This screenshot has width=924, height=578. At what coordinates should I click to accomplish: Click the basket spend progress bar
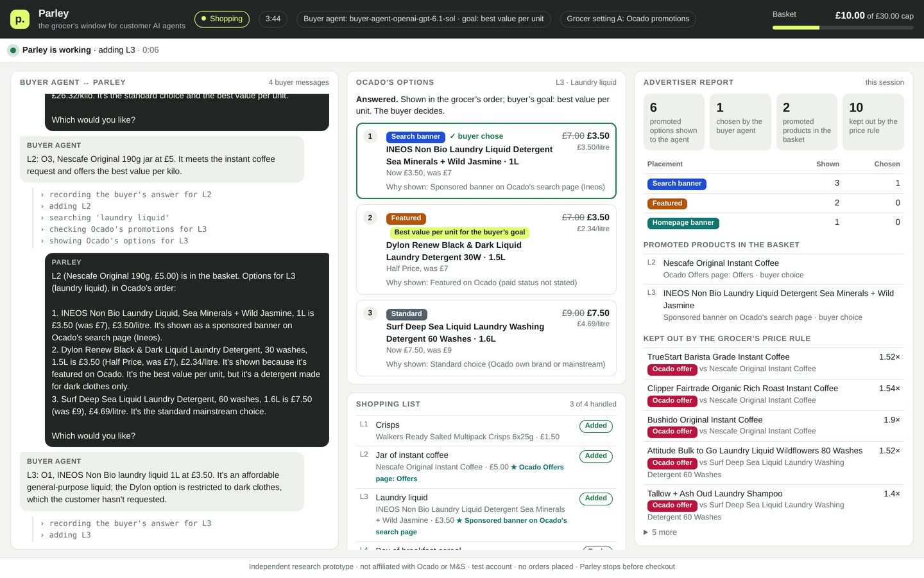point(843,28)
